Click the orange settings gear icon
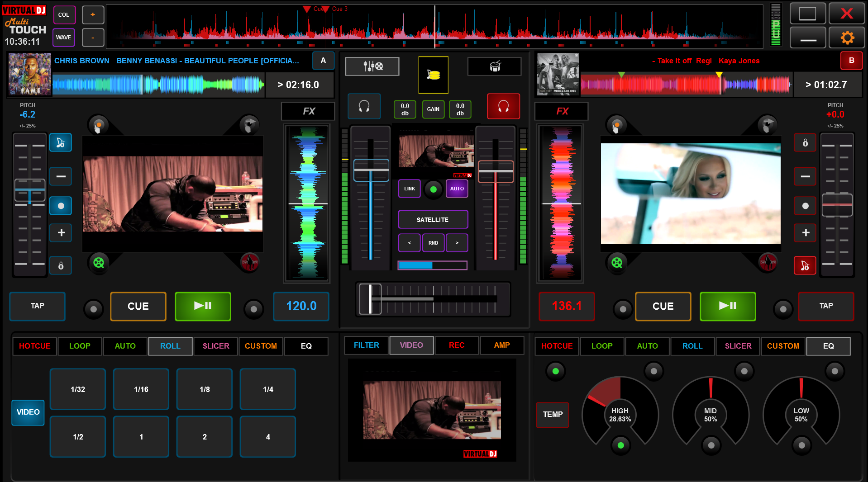This screenshot has height=482, width=868. [x=847, y=38]
